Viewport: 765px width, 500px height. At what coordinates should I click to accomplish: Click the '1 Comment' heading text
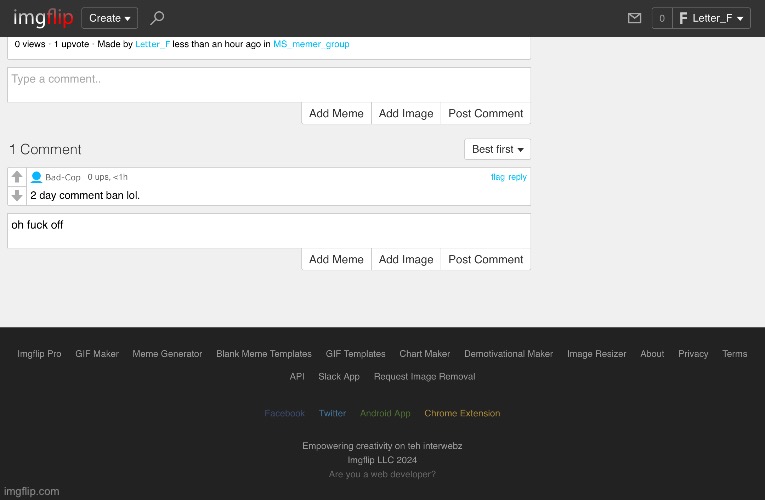(x=45, y=149)
